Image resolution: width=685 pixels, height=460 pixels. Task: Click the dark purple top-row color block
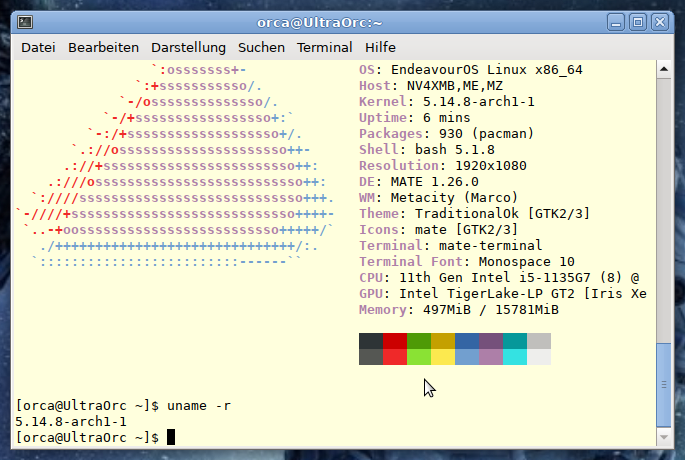491,341
